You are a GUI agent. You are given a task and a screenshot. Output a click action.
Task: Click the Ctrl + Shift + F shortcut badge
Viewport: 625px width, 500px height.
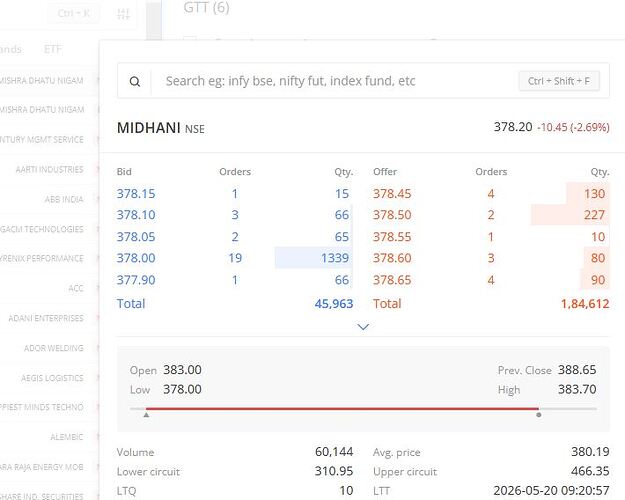point(559,81)
